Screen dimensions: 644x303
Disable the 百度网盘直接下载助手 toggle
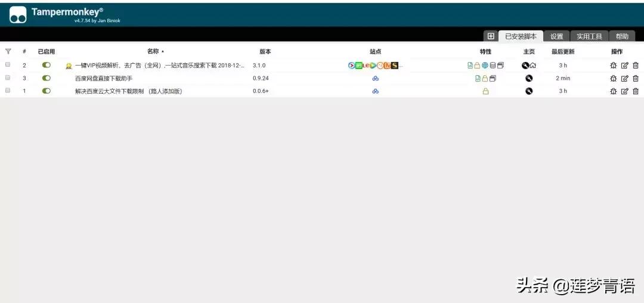coord(47,78)
